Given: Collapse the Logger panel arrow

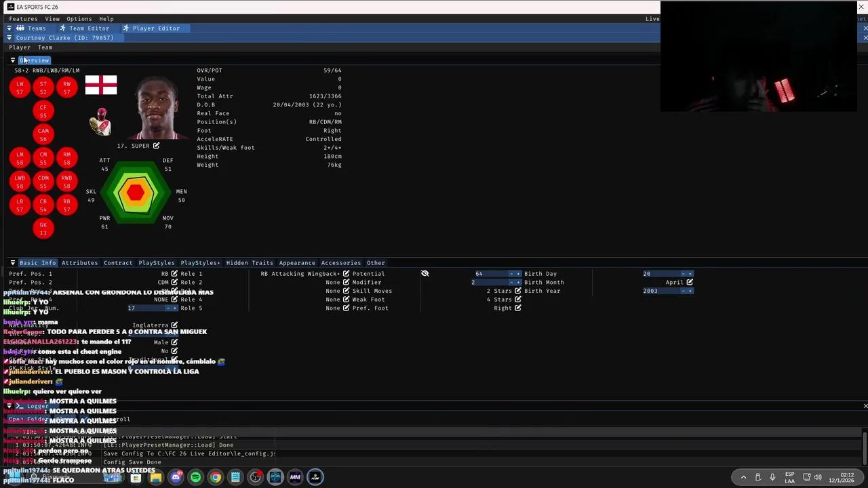Looking at the screenshot, I should (9, 406).
